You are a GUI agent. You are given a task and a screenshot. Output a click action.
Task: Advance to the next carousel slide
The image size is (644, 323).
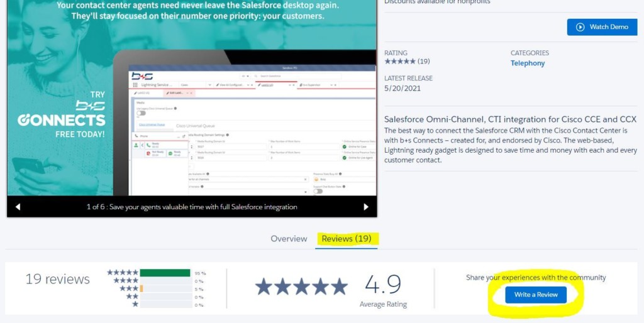coord(366,207)
